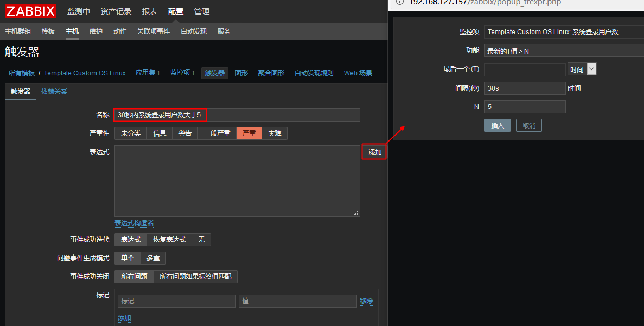Select 所有问题如果标签值匹配 option
This screenshot has width=644, height=326.
coord(195,277)
